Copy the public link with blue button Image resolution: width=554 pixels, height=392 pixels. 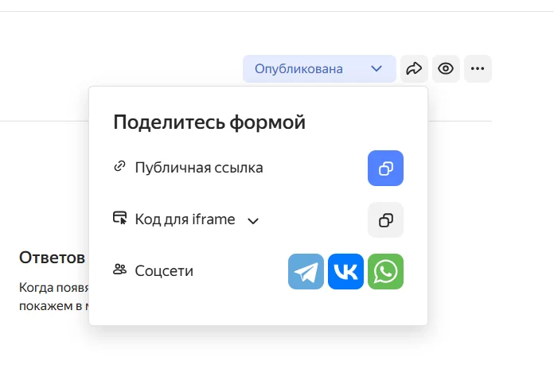point(385,169)
